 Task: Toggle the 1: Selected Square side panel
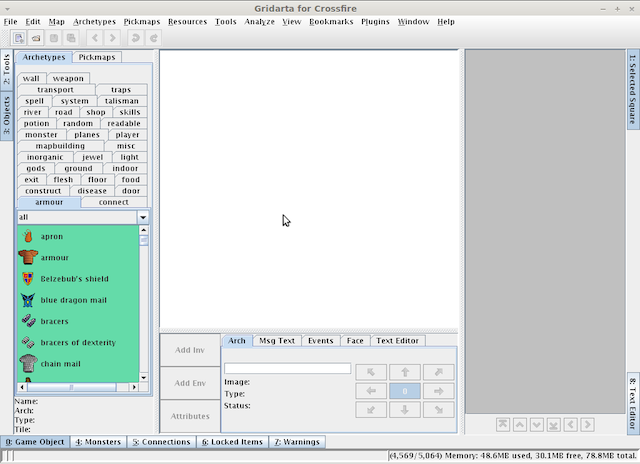click(x=633, y=89)
